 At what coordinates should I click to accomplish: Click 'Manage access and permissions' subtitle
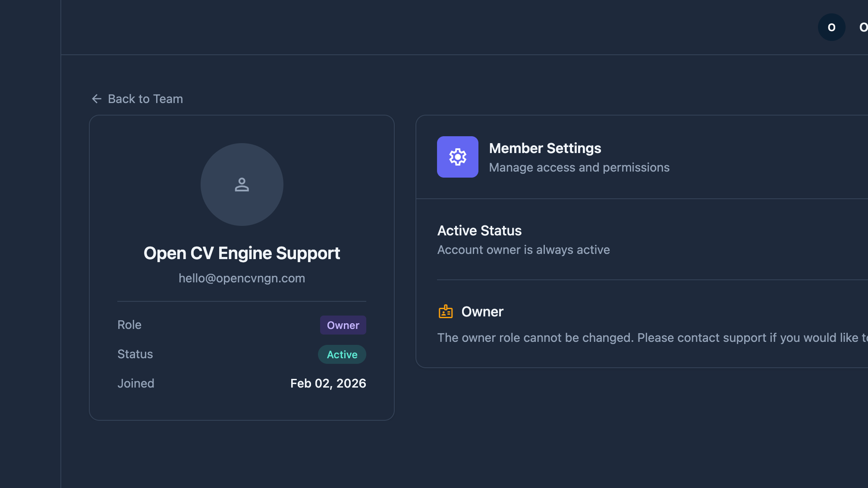coord(579,168)
